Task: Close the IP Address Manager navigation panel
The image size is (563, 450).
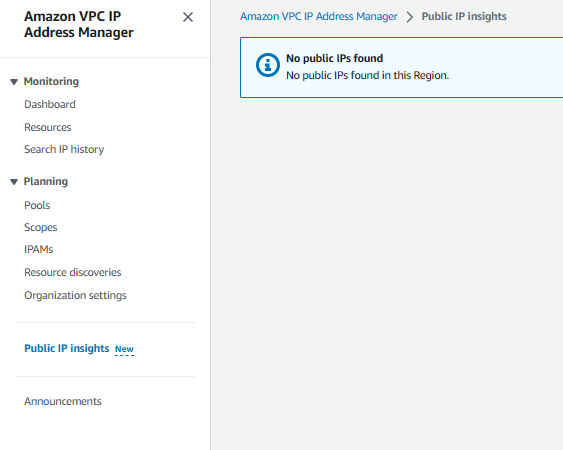Action: [x=188, y=17]
